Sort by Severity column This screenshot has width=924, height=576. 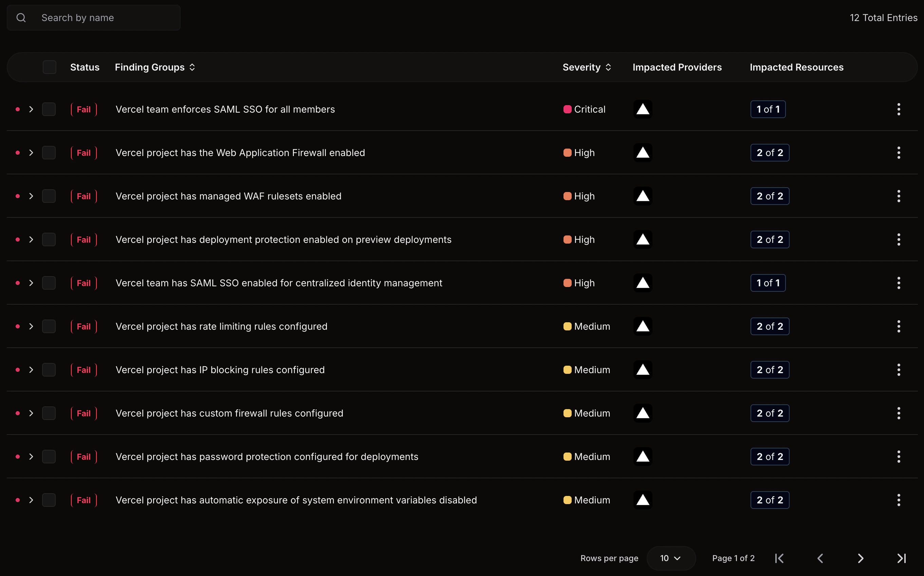coord(587,68)
